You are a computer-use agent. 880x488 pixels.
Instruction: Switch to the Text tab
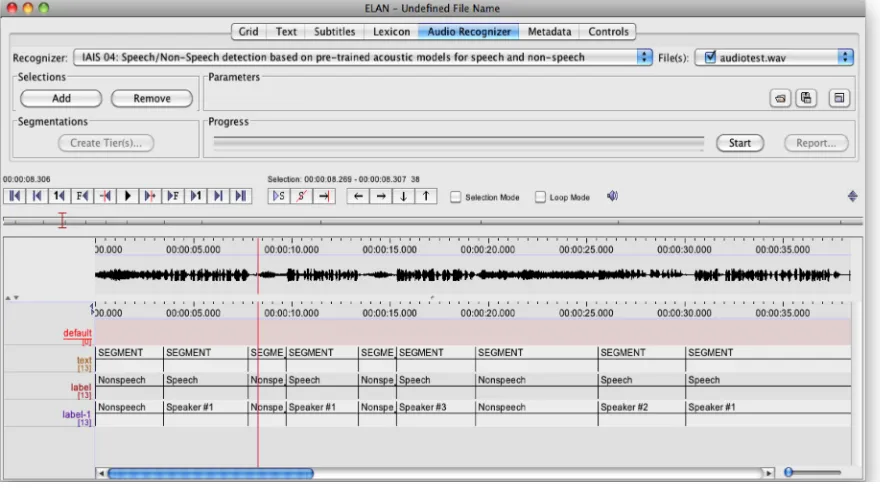click(286, 31)
